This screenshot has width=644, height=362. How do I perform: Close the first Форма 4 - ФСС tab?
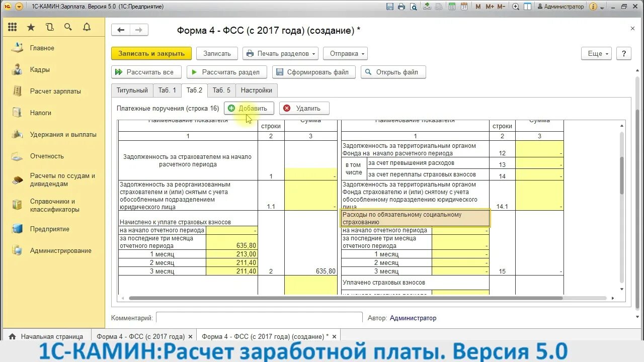[190, 336]
